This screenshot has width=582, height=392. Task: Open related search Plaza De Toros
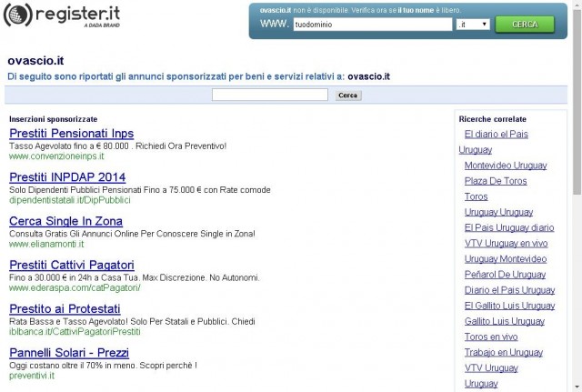(496, 181)
